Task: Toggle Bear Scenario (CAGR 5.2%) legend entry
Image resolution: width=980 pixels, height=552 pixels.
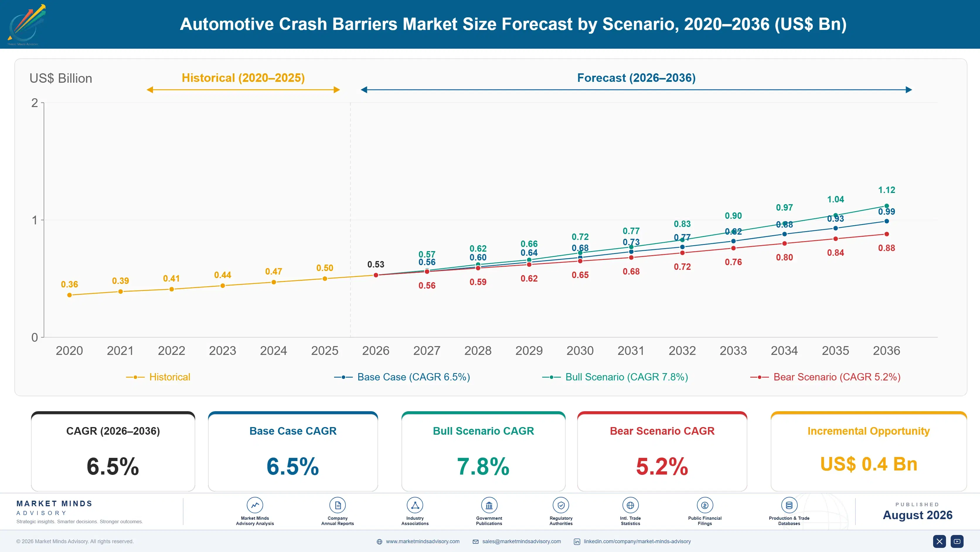Action: tap(825, 377)
